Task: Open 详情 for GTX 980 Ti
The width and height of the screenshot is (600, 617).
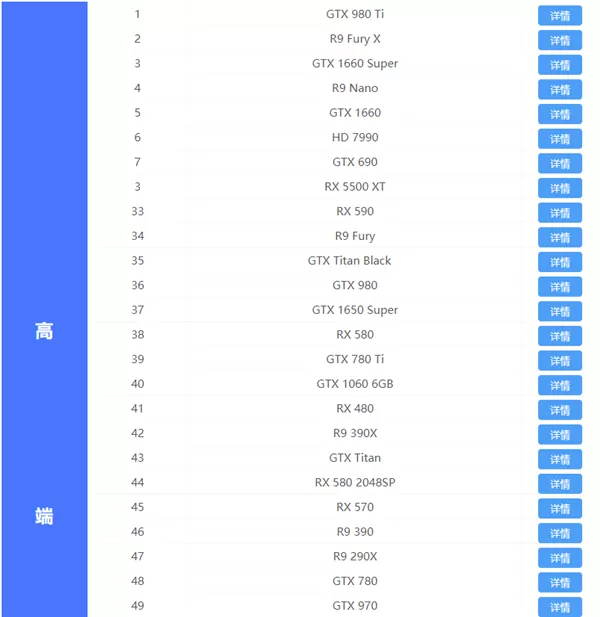Action: (559, 15)
